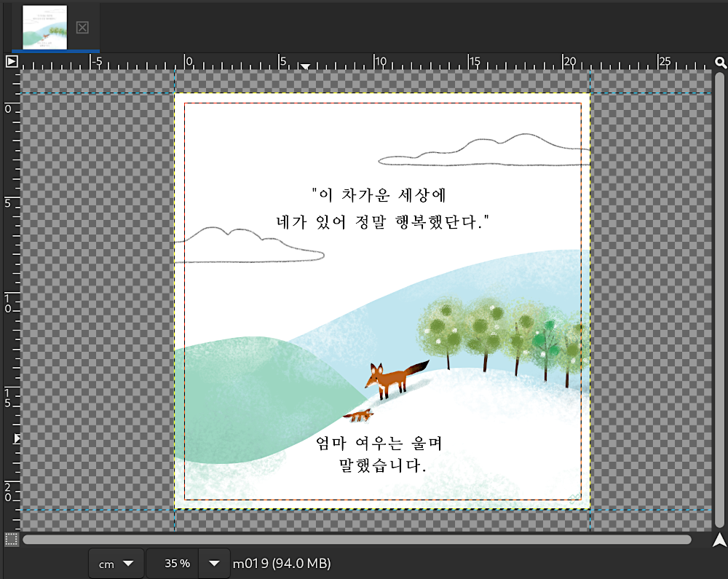728x579 pixels.
Task: Click the horizontal scrollbar at the bottom
Action: (357, 540)
